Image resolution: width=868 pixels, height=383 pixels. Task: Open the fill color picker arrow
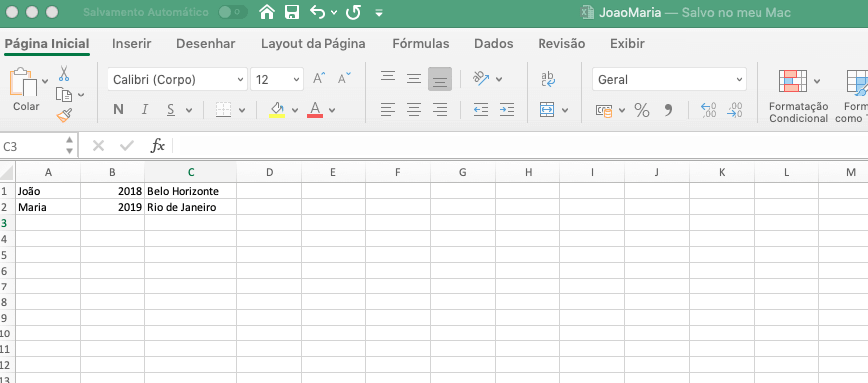click(295, 110)
